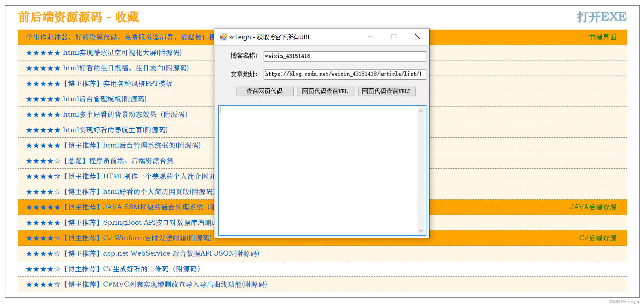Click the 学生作业神器 header banner text
Screen dimensions: 644x307
120,37
